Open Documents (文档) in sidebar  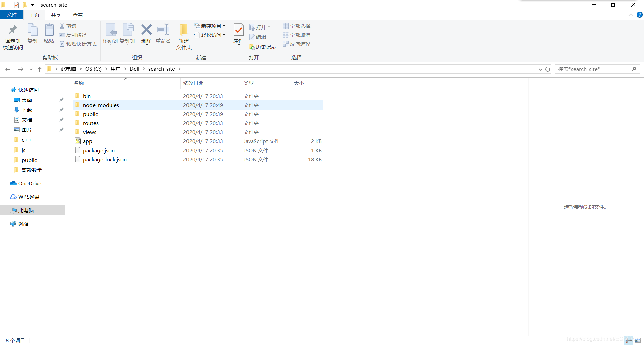point(23,120)
